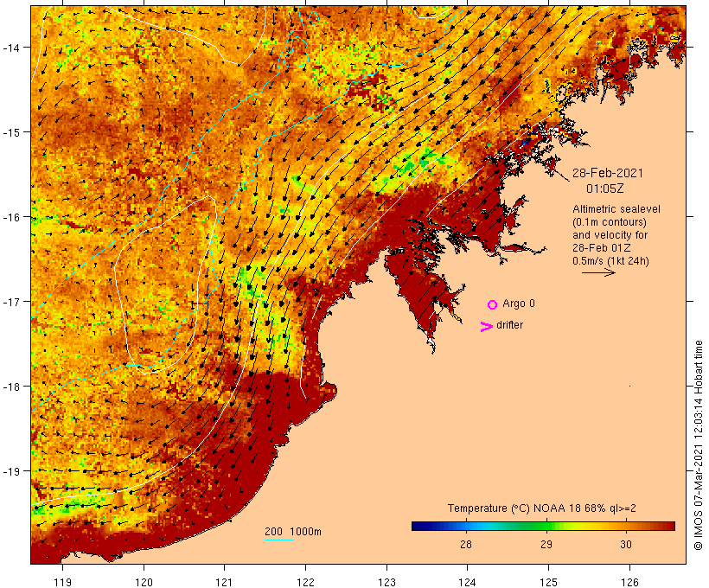This screenshot has height=588, width=709.
Task: Click the 126 longitude axis label
Action: (x=629, y=582)
